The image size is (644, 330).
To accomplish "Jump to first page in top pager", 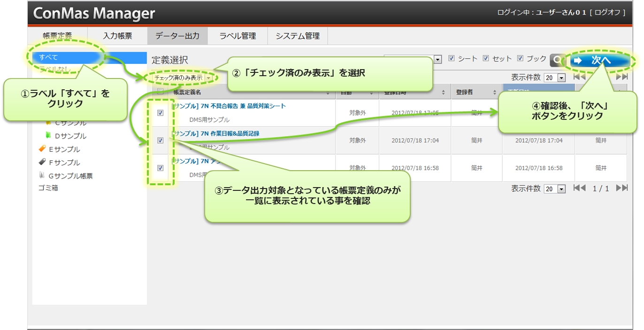I will tap(579, 77).
